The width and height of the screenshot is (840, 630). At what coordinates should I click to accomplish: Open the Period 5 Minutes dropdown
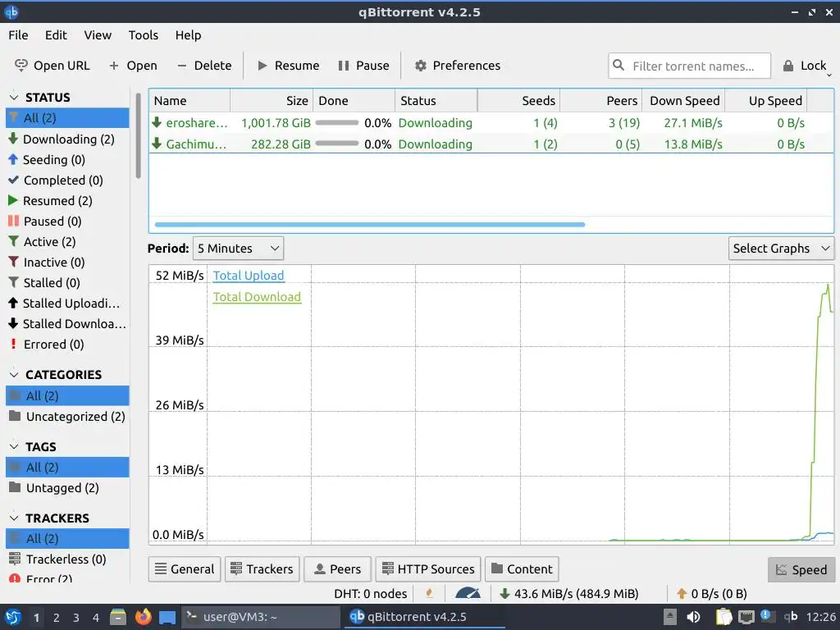click(x=238, y=249)
